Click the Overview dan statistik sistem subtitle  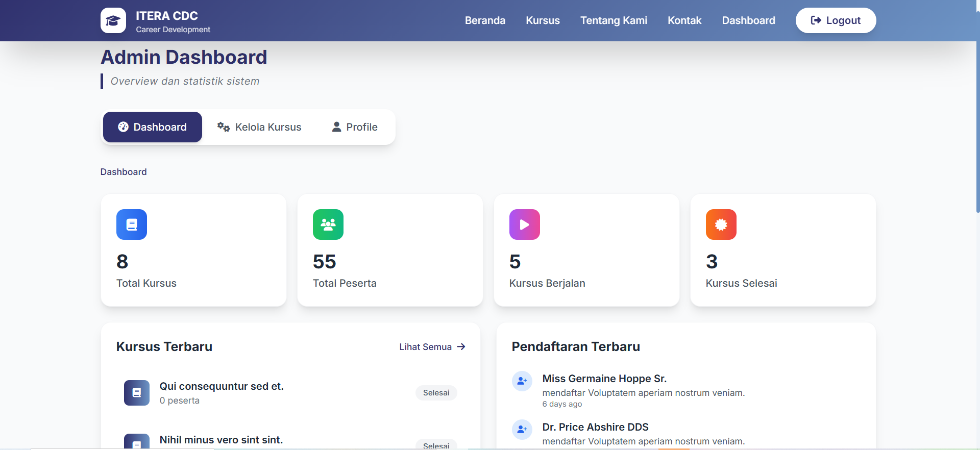coord(185,81)
